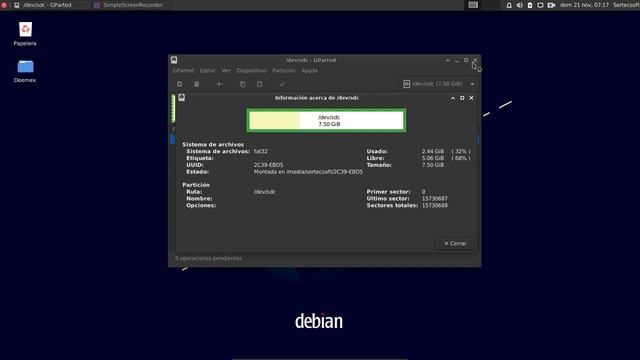The image size is (640, 360).
Task: Click the /dev/sdc - GParted taskbar entry
Action: coord(43,5)
